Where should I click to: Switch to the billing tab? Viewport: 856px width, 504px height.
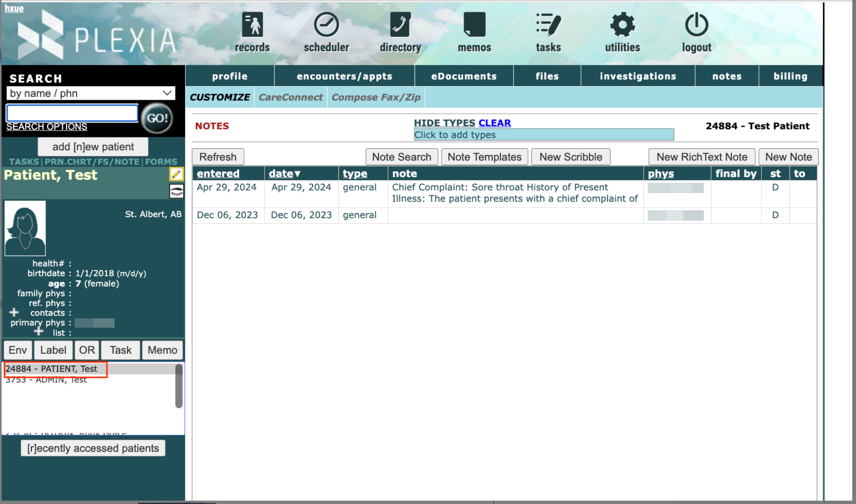[790, 76]
